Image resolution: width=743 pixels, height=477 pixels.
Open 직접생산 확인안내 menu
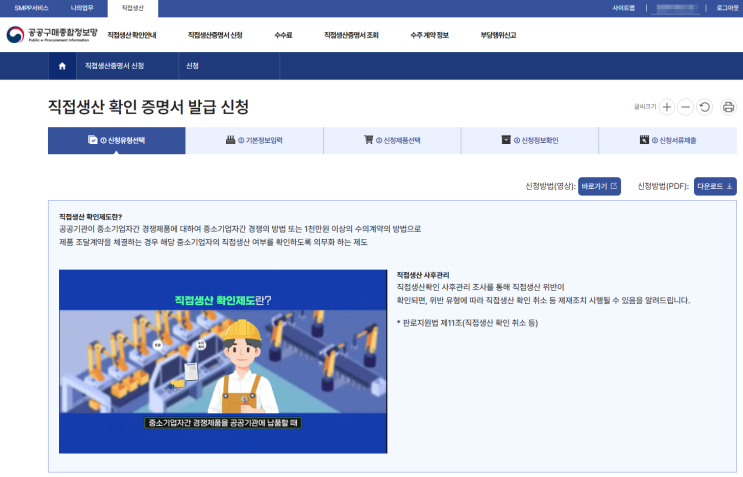click(132, 35)
